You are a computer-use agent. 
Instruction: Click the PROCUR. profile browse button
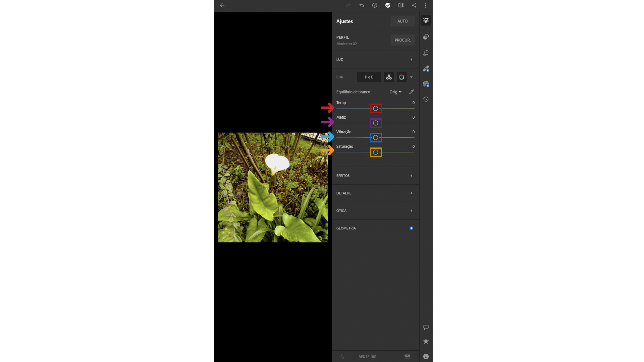pos(402,40)
